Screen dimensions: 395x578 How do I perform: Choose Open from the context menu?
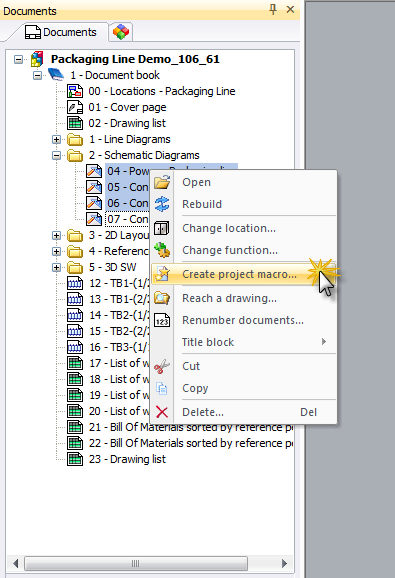244,182
